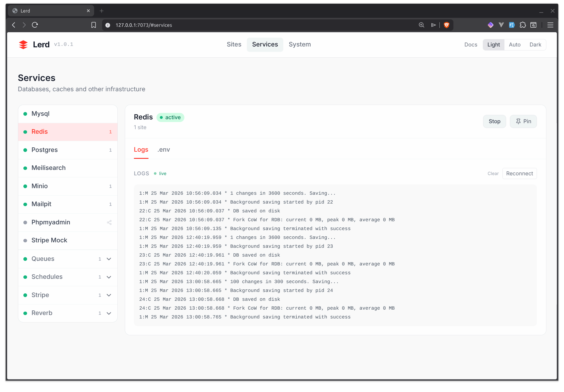Switch to the .env tab
Screen dimensions: 564x392
(x=164, y=149)
